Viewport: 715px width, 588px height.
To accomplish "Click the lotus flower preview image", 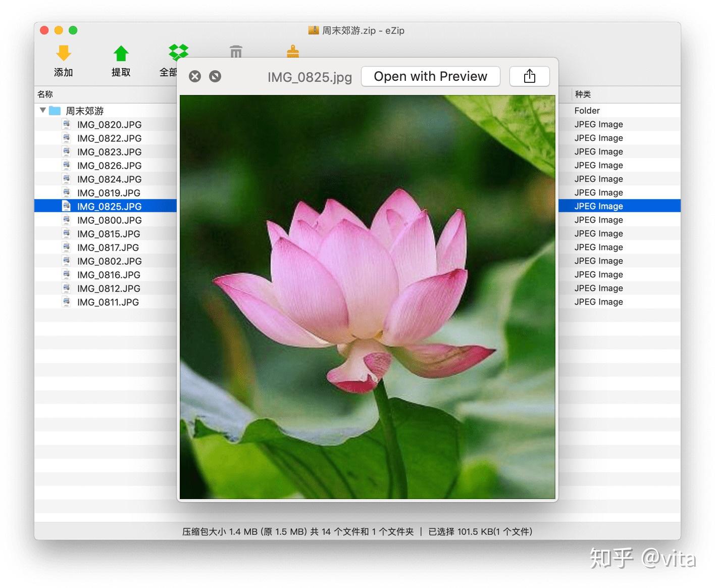I will point(368,297).
